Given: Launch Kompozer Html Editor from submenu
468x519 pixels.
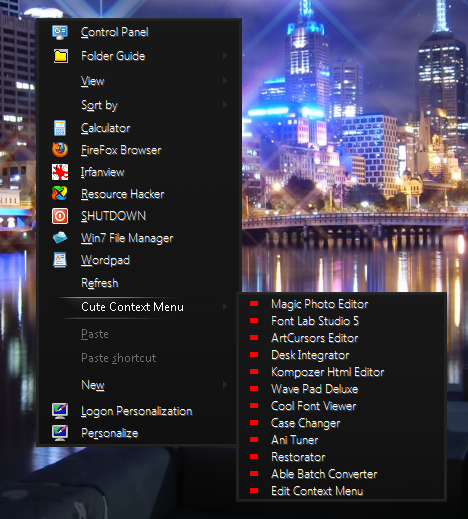Looking at the screenshot, I should point(342,372).
